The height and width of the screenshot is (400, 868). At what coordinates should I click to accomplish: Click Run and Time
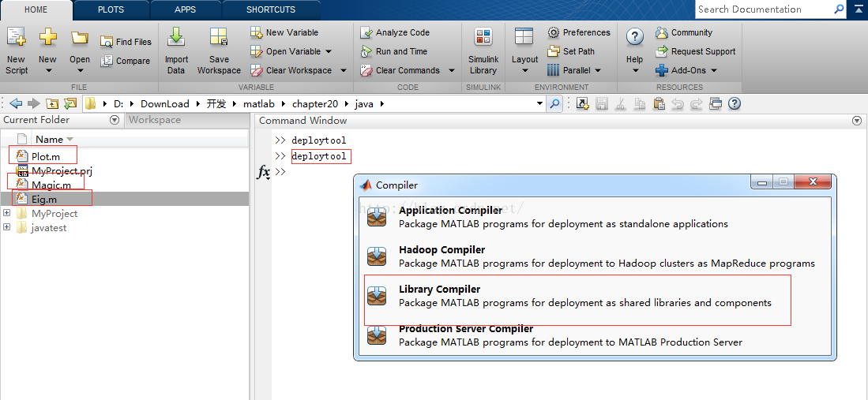pos(394,51)
